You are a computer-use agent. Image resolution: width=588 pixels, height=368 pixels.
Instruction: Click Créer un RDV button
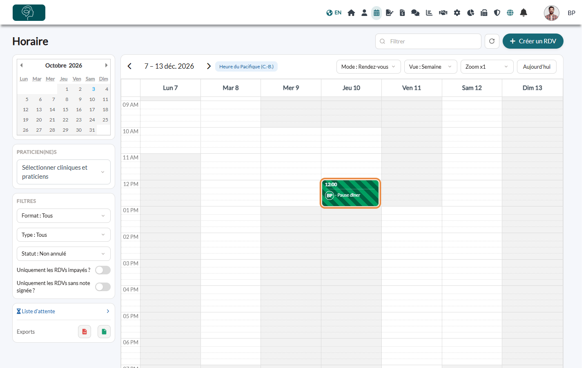click(533, 41)
